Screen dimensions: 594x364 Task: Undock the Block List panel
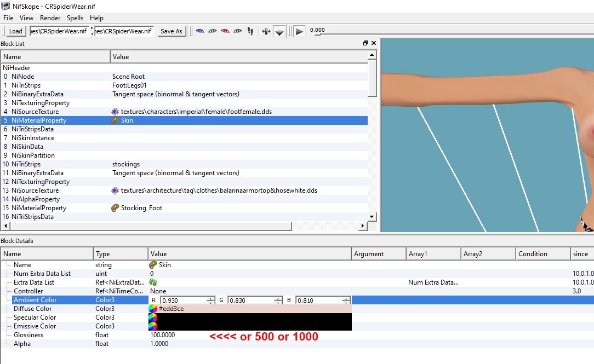[365, 43]
